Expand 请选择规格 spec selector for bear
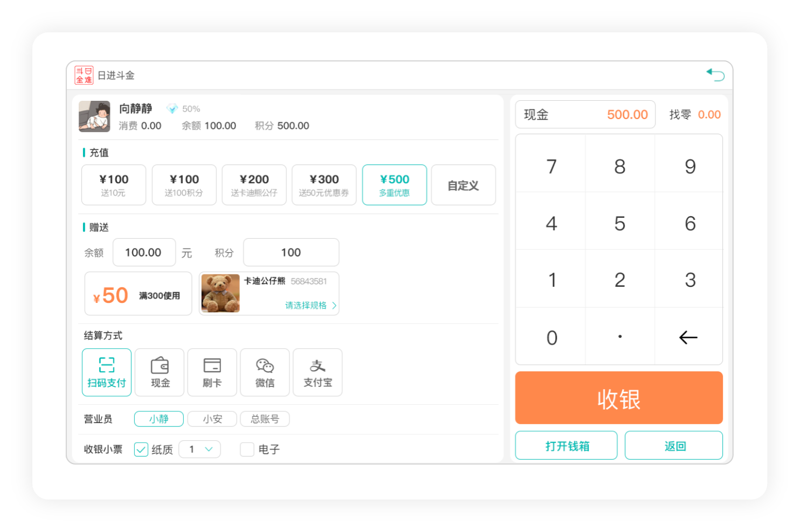The height and width of the screenshot is (532, 800). (x=311, y=306)
